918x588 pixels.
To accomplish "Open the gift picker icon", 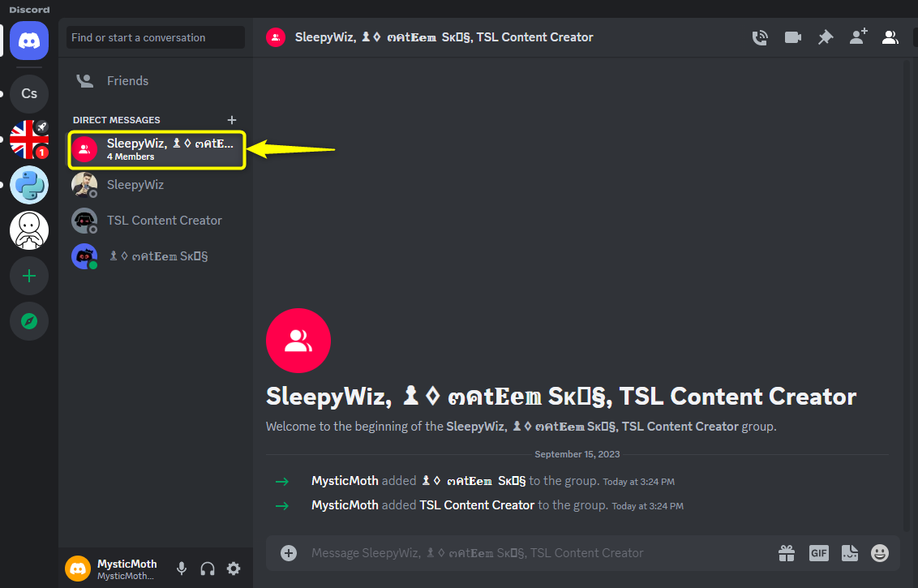I will tap(787, 553).
